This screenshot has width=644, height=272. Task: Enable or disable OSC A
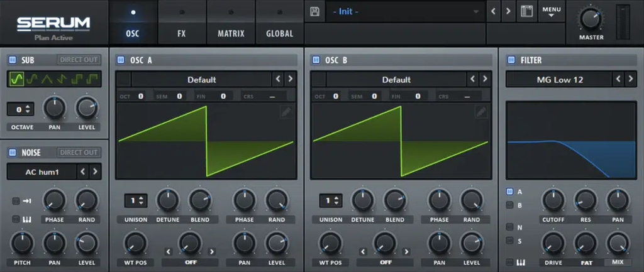121,60
